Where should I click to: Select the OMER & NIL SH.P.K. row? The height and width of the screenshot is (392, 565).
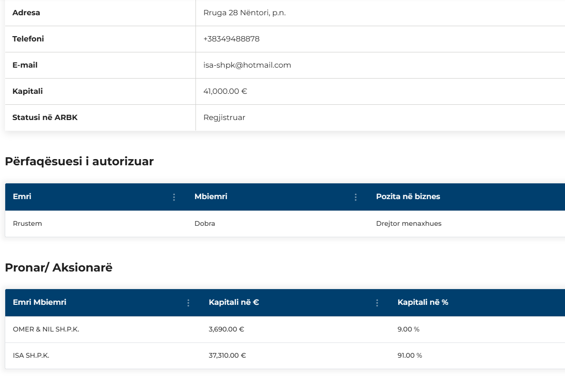(46, 329)
